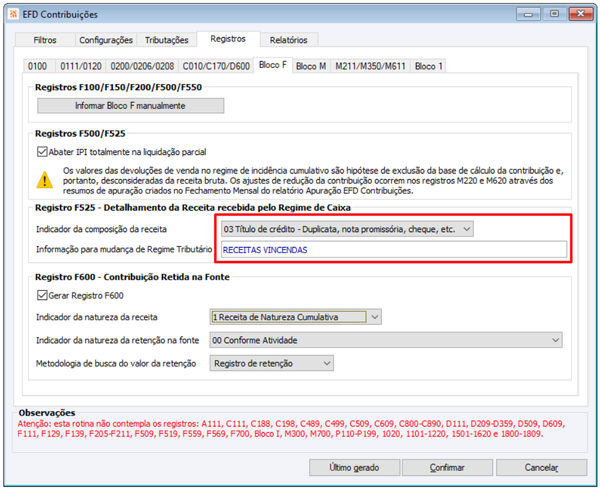The width and height of the screenshot is (600, 489).
Task: Close the EFD Contribuições window
Action: (x=580, y=14)
